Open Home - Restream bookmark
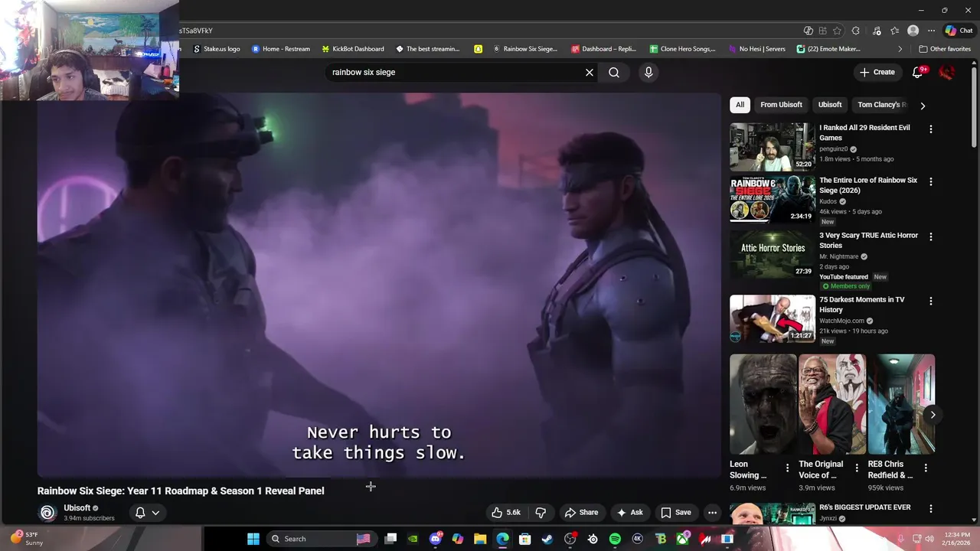 pyautogui.click(x=281, y=49)
